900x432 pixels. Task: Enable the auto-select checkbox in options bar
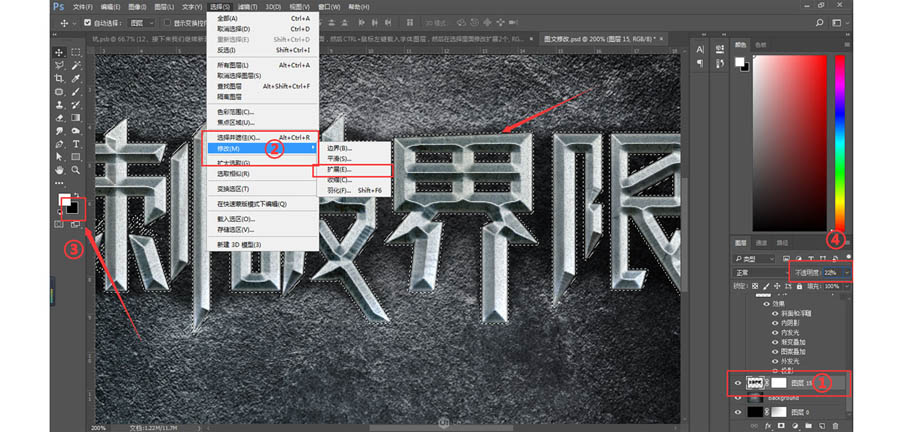[x=87, y=23]
